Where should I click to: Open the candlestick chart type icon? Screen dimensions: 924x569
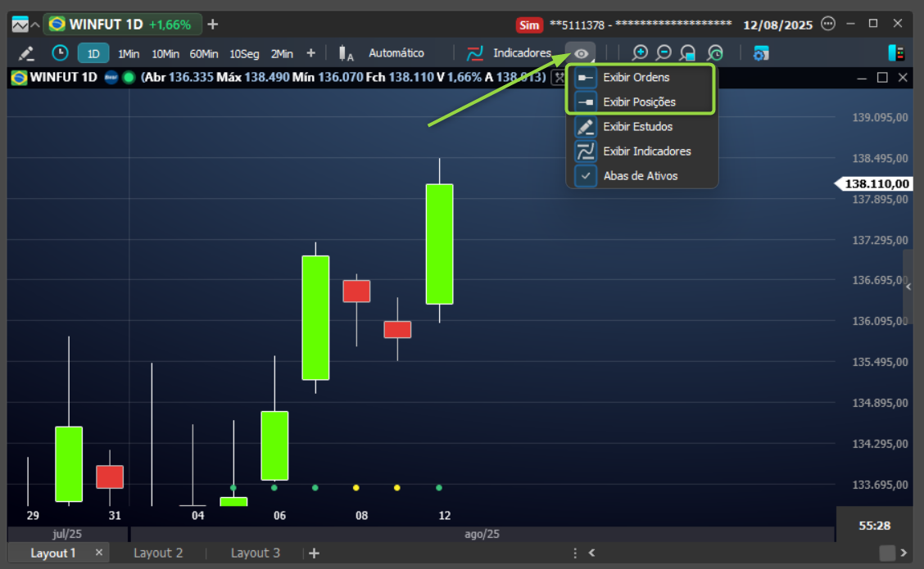[x=346, y=53]
